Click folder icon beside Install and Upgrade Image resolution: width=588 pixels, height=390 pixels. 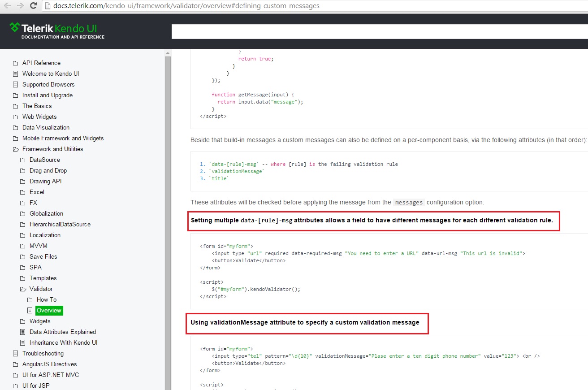pyautogui.click(x=15, y=95)
